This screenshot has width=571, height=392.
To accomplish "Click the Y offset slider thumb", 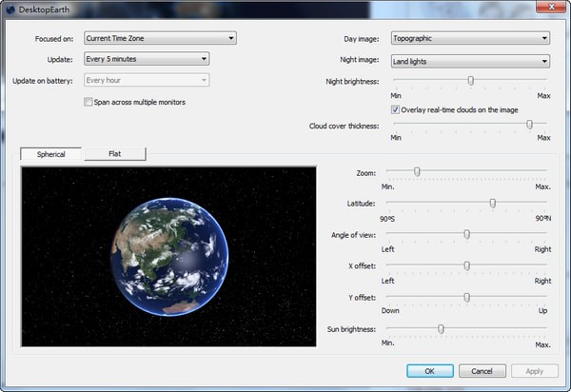I will (466, 297).
